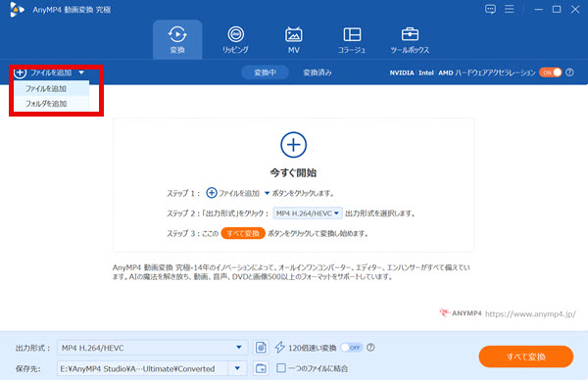Image resolution: width=588 pixels, height=380 pixels.
Task: Click the ファイルを追加 plus icon in toolbar
Action: 21,72
